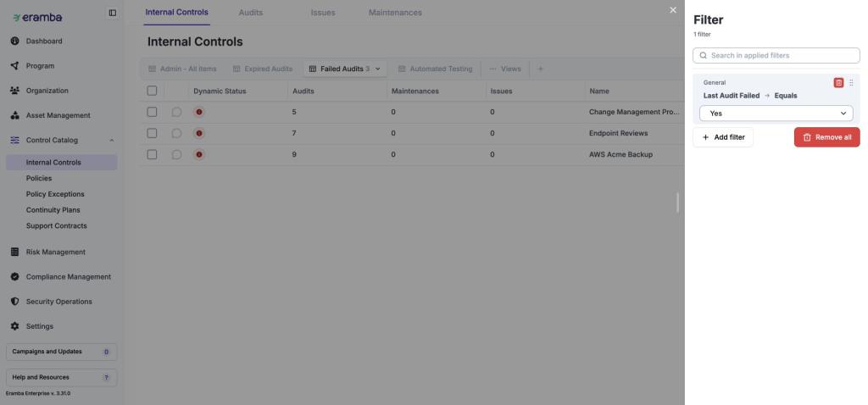Open Policy Exceptions in the sidebar

[55, 194]
